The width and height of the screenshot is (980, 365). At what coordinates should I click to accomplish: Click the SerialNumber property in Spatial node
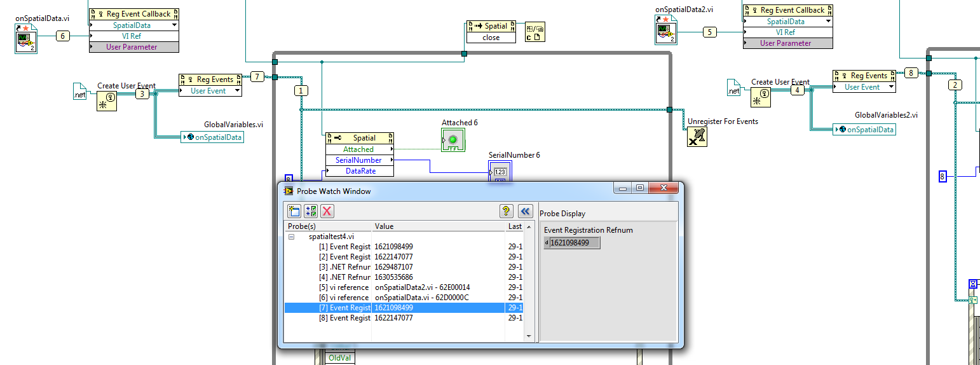point(358,160)
